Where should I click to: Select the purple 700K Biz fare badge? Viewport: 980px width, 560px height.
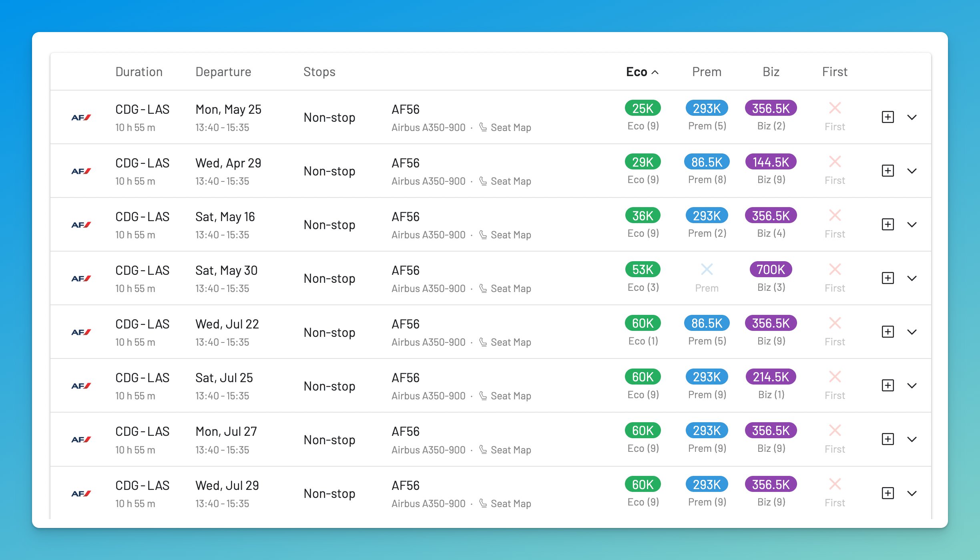point(771,269)
